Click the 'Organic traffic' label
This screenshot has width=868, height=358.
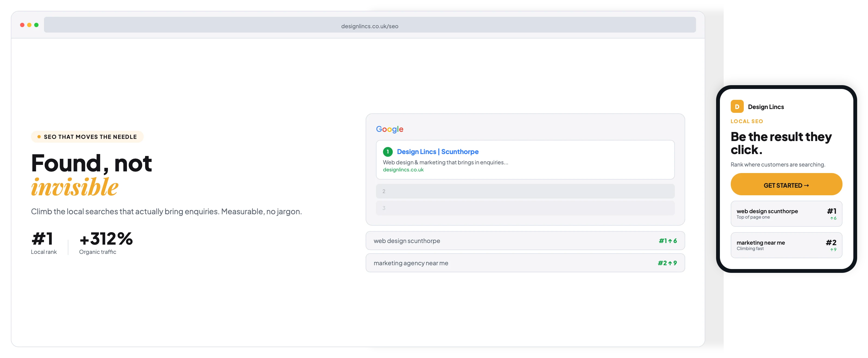tap(97, 252)
